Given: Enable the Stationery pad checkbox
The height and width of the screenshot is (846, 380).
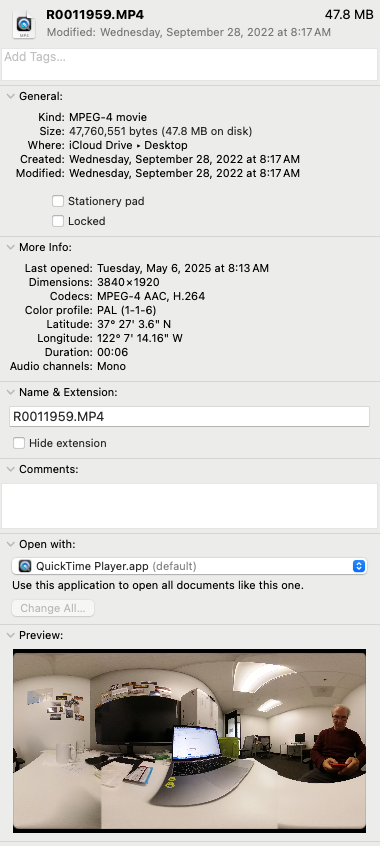Looking at the screenshot, I should coord(58,201).
